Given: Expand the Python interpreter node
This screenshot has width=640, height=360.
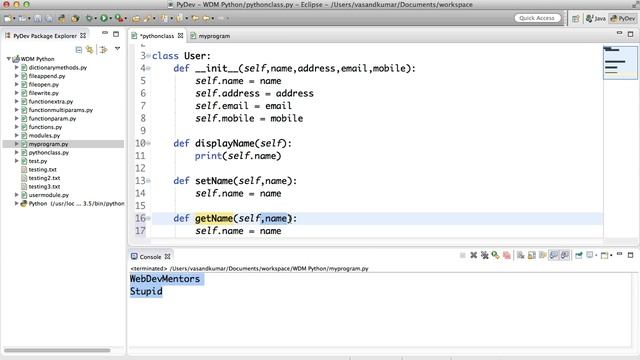Looking at the screenshot, I should click(x=17, y=203).
